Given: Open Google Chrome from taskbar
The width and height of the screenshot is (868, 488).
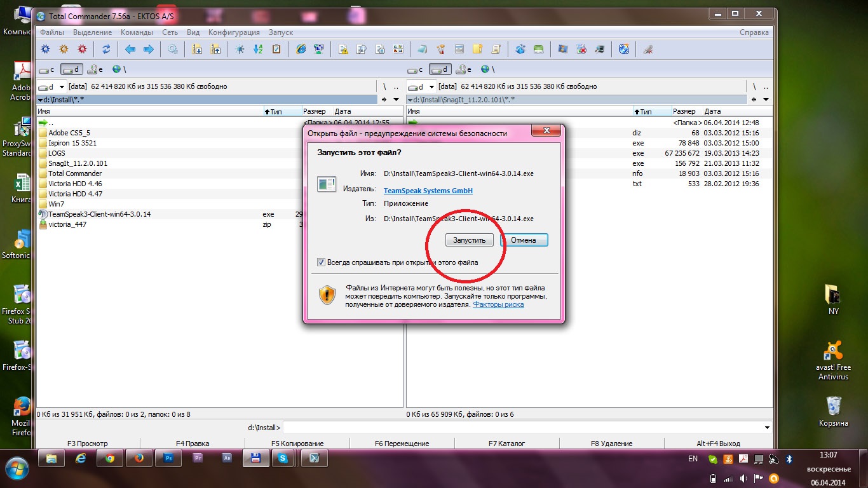Looking at the screenshot, I should [109, 457].
